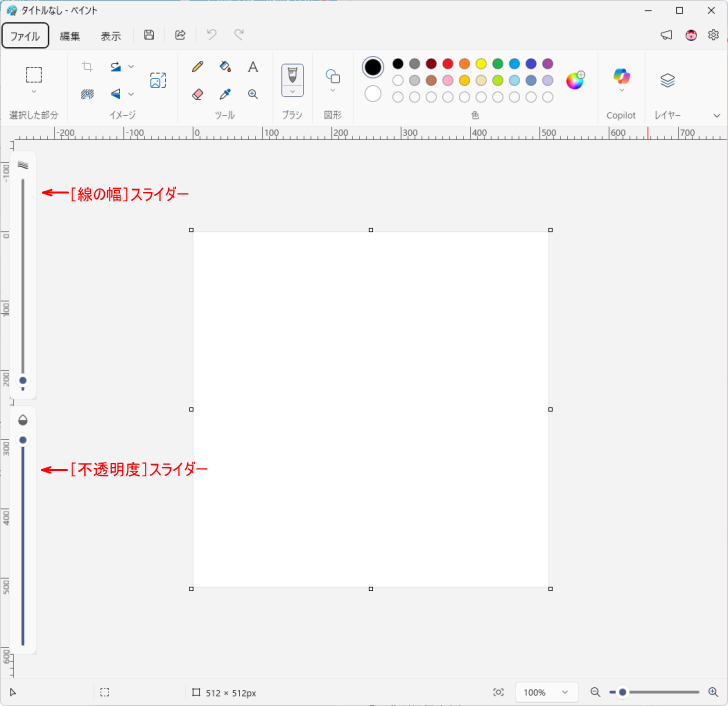Toggle the Layers panel
Image resolution: width=728 pixels, height=706 pixels.
[668, 80]
